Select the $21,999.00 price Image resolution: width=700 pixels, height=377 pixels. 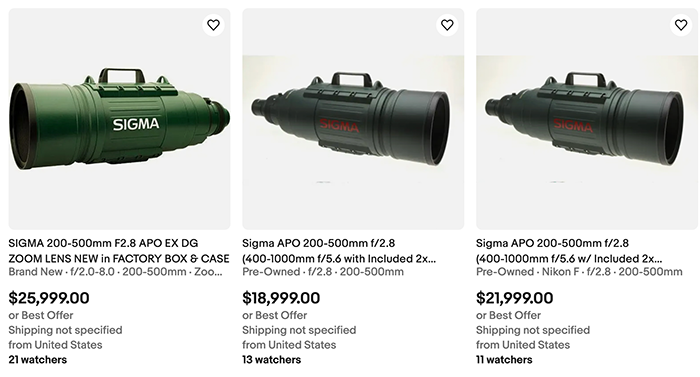(x=515, y=298)
